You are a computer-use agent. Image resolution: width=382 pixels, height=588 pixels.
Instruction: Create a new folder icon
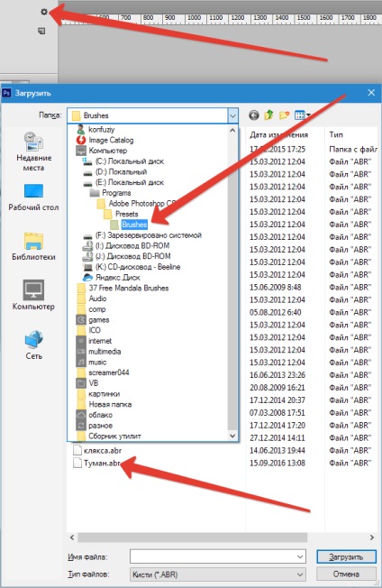pyautogui.click(x=285, y=115)
